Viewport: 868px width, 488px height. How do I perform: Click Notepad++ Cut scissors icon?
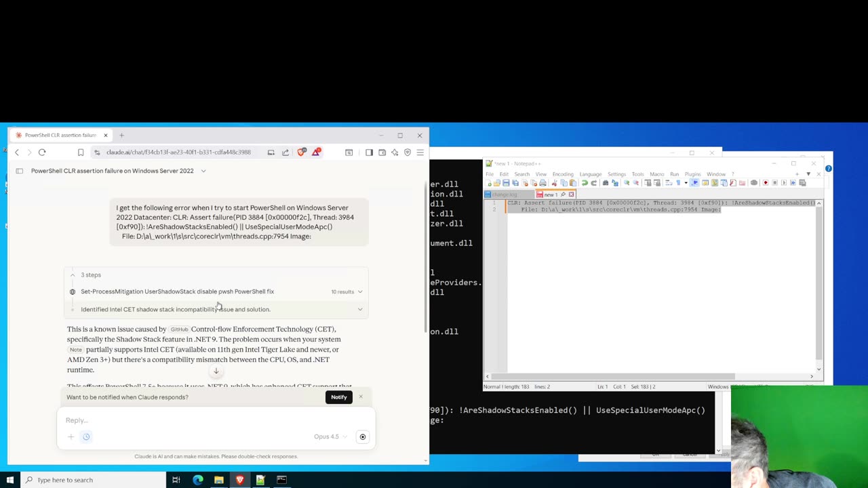tap(554, 182)
